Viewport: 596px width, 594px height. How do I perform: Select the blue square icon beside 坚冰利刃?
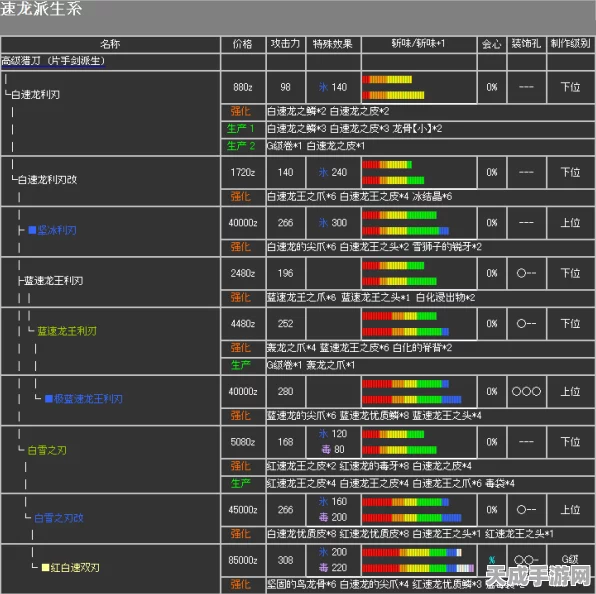point(32,230)
